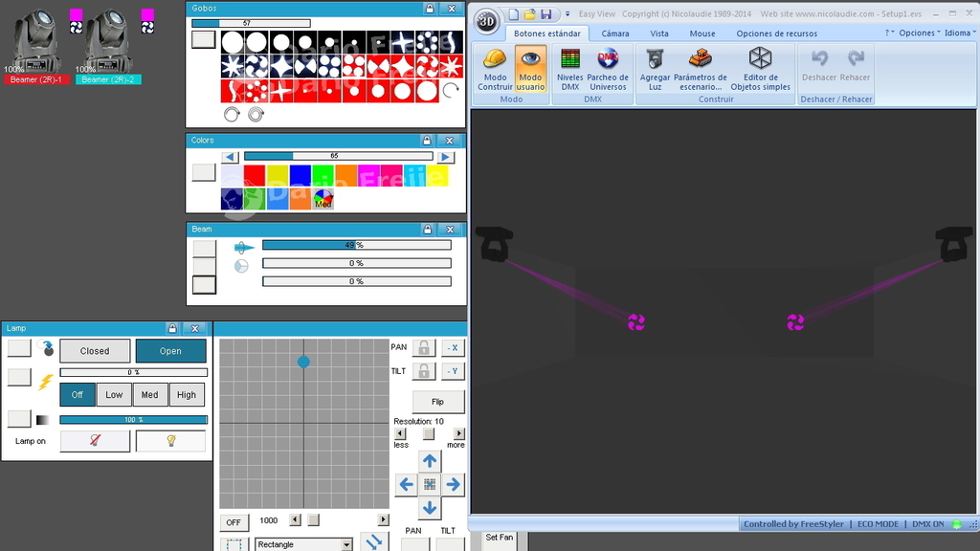The image size is (980, 551).
Task: Toggle the PAN lock button
Action: pyautogui.click(x=424, y=347)
